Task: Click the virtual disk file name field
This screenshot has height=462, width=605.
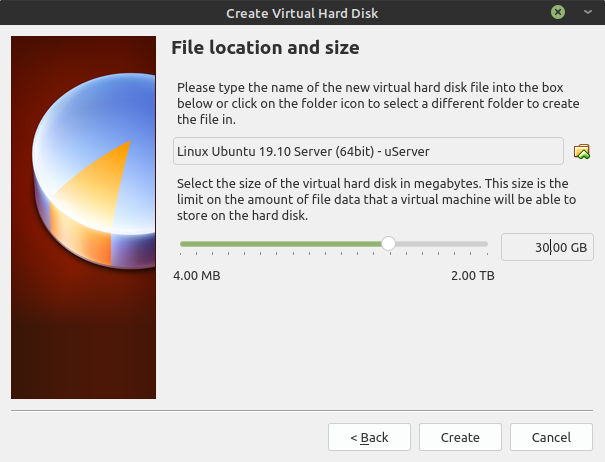Action: 368,151
